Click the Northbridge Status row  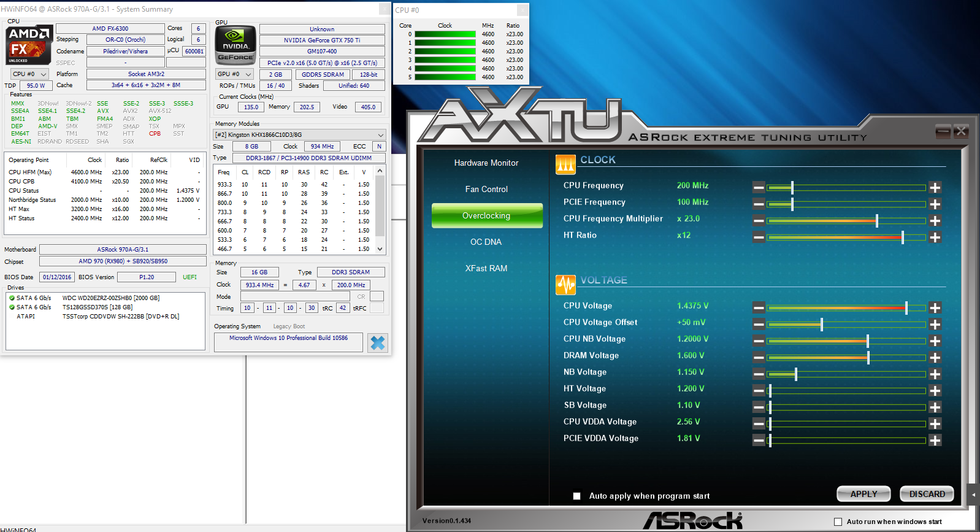(x=104, y=200)
